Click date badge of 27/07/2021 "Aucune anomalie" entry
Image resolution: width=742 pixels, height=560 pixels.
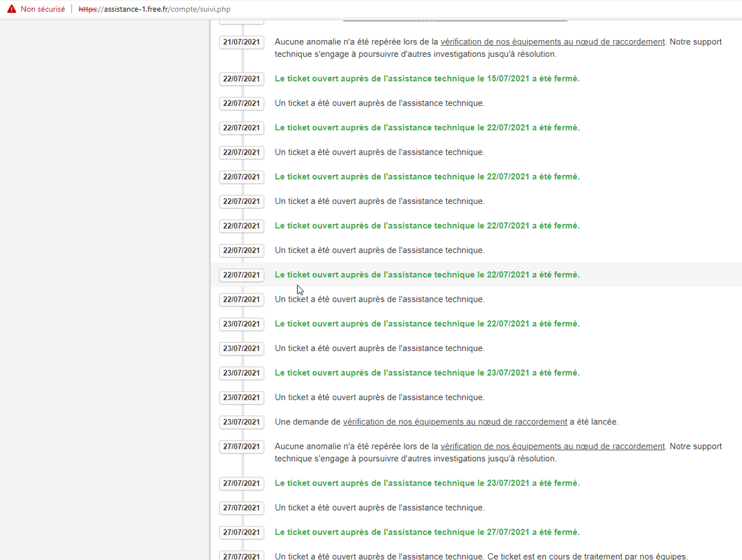pyautogui.click(x=242, y=446)
